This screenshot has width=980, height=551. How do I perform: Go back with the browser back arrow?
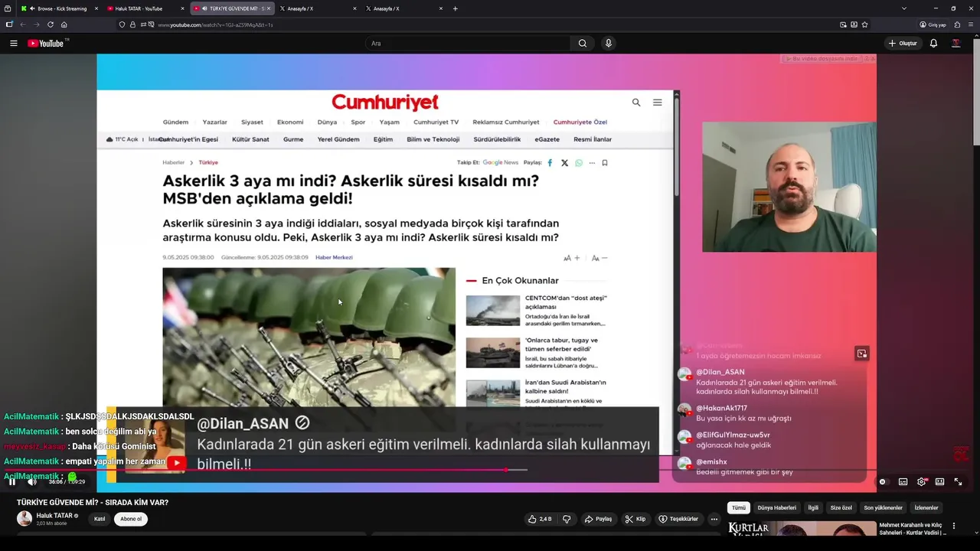[x=23, y=24]
